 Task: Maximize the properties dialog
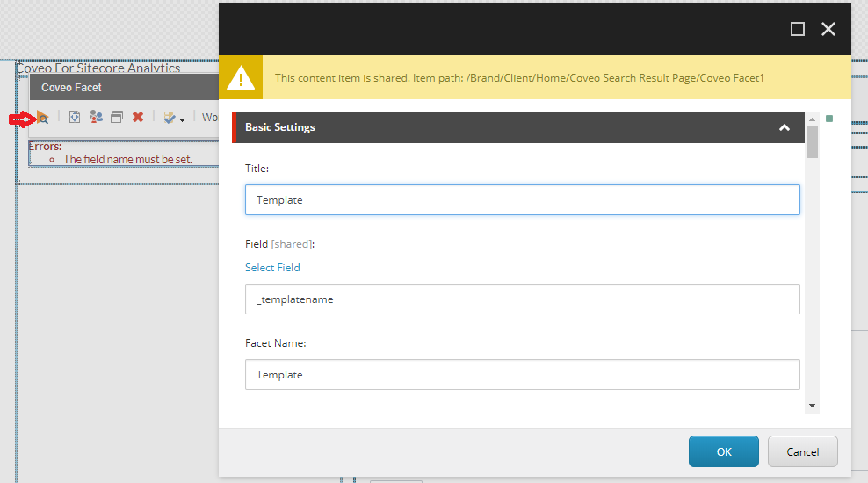pyautogui.click(x=797, y=29)
